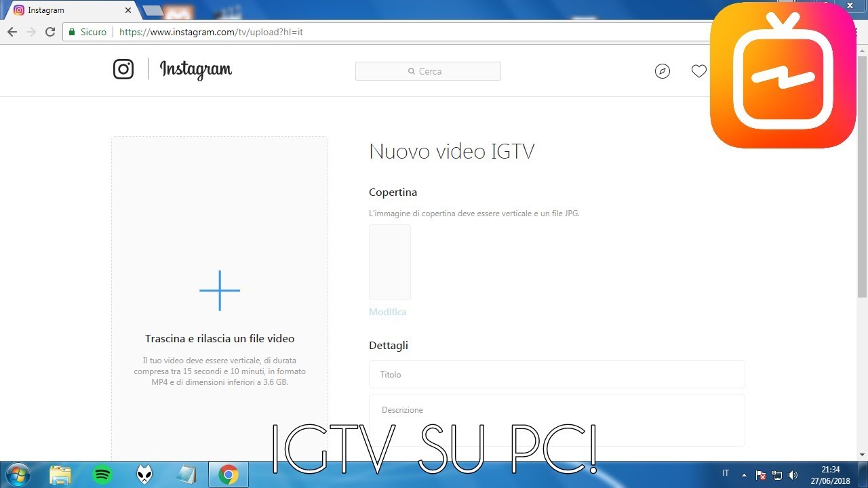The height and width of the screenshot is (488, 868).
Task: Open File Explorer from the taskbar
Action: pyautogui.click(x=60, y=474)
